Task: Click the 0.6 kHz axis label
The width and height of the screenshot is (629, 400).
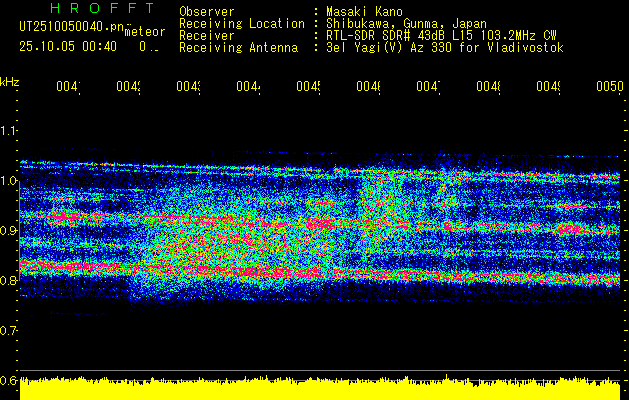Action: pyautogui.click(x=8, y=380)
